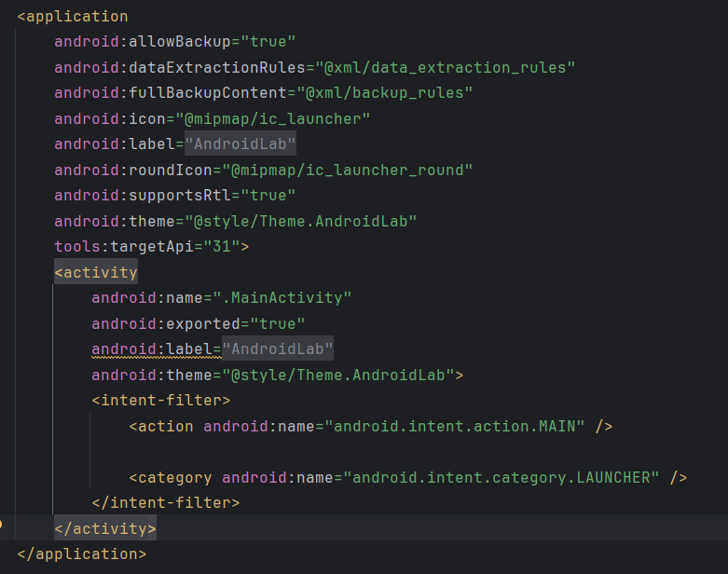Click the "@mipmap/ic_launcher_round" value
This screenshot has height=574, width=728.
coord(348,170)
